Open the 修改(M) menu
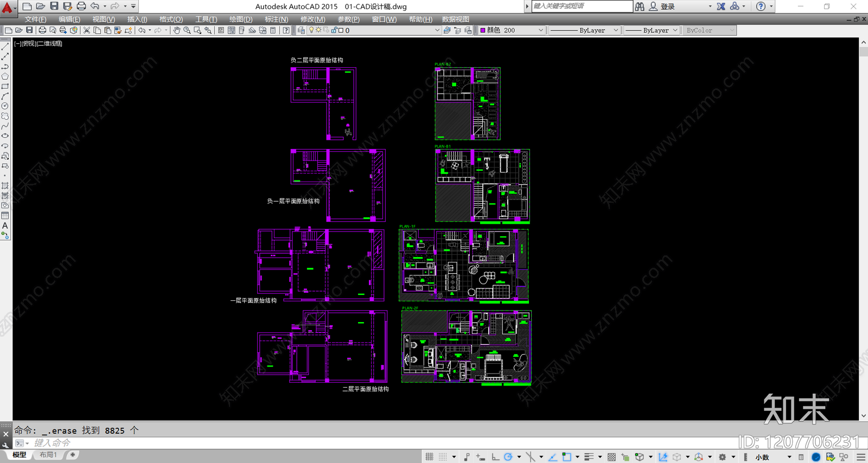This screenshot has width=868, height=463. click(x=313, y=19)
